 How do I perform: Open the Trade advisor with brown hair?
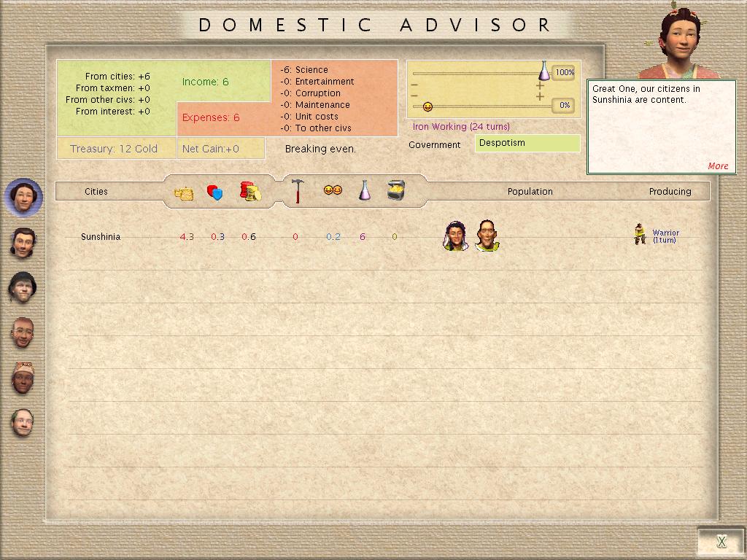pyautogui.click(x=23, y=243)
